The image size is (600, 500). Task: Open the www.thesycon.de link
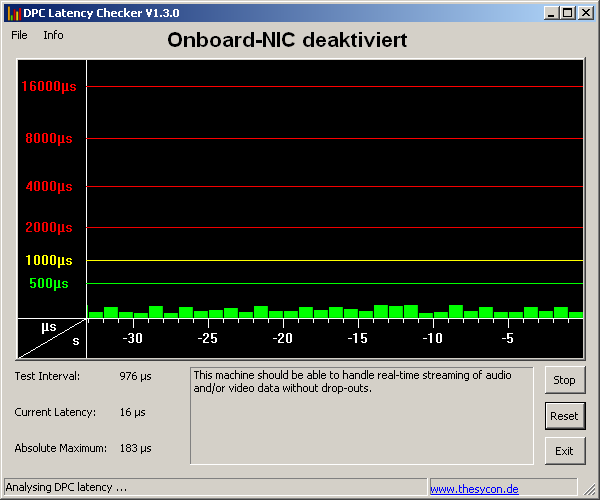click(474, 489)
